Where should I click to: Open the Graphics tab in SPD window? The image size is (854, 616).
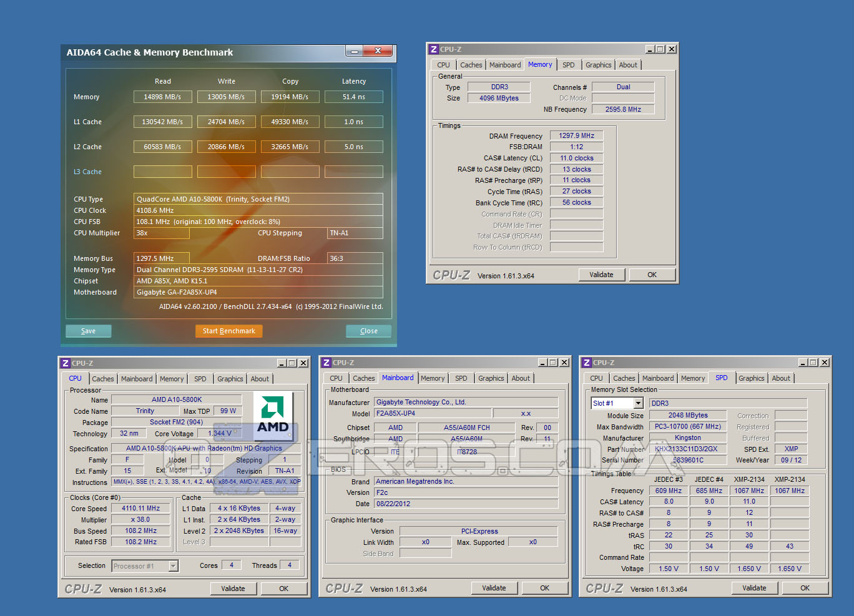click(752, 378)
